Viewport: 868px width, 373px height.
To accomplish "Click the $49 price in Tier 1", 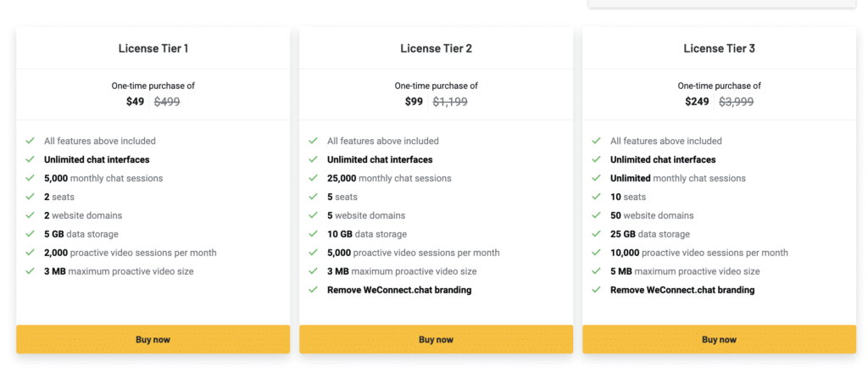I will pyautogui.click(x=135, y=102).
